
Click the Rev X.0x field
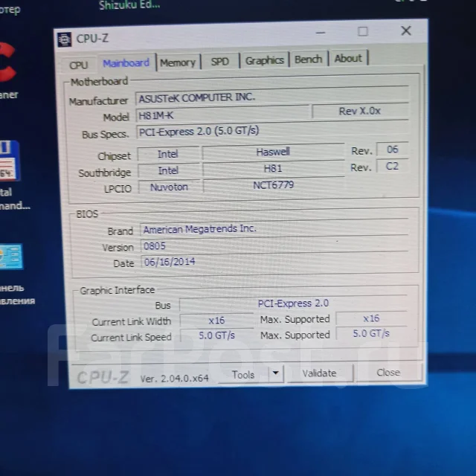(x=360, y=111)
